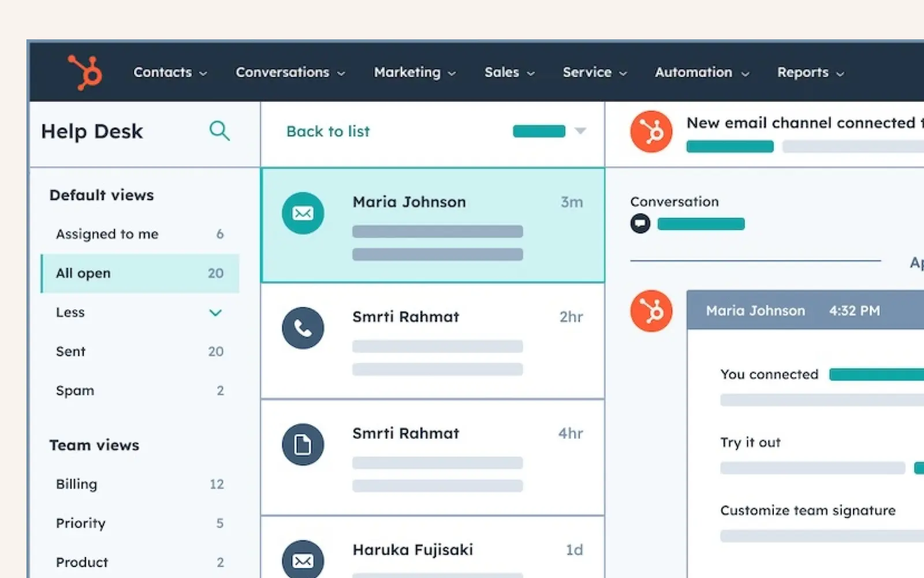Click the New email channel connected title
924x578 pixels.
click(805, 123)
